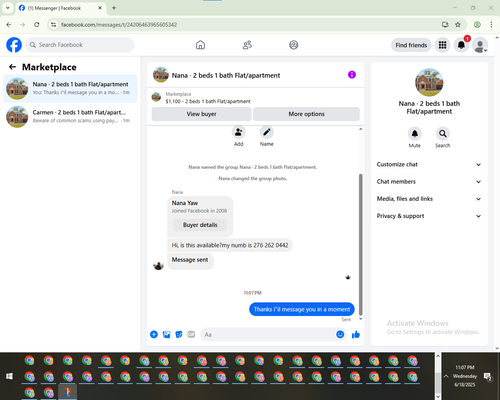This screenshot has width=500, height=400.
Task: Focus the Search Facebook field
Action: coord(80,45)
